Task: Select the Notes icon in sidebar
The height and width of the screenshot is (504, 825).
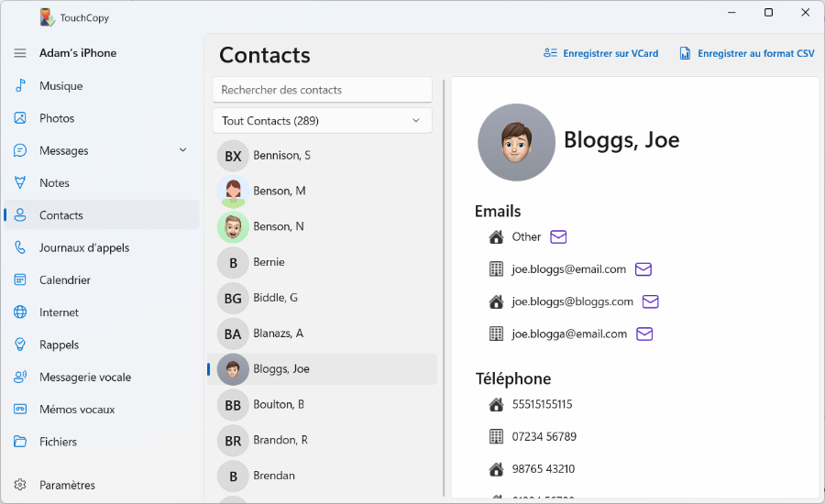Action: click(20, 183)
